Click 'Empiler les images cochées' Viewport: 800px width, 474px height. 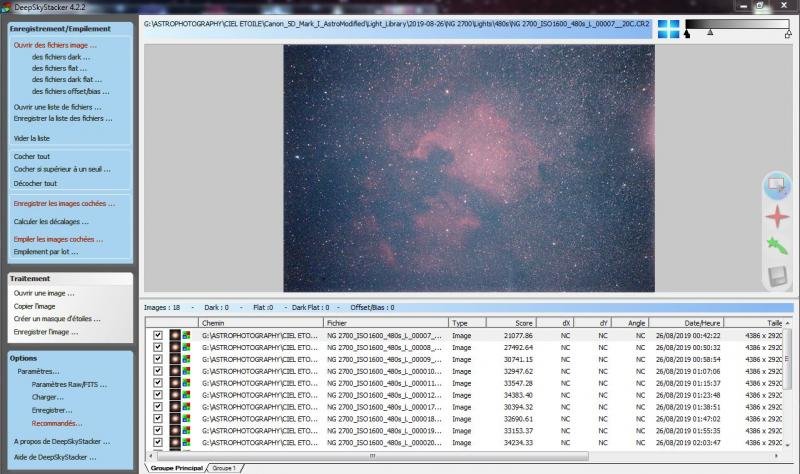pos(58,239)
